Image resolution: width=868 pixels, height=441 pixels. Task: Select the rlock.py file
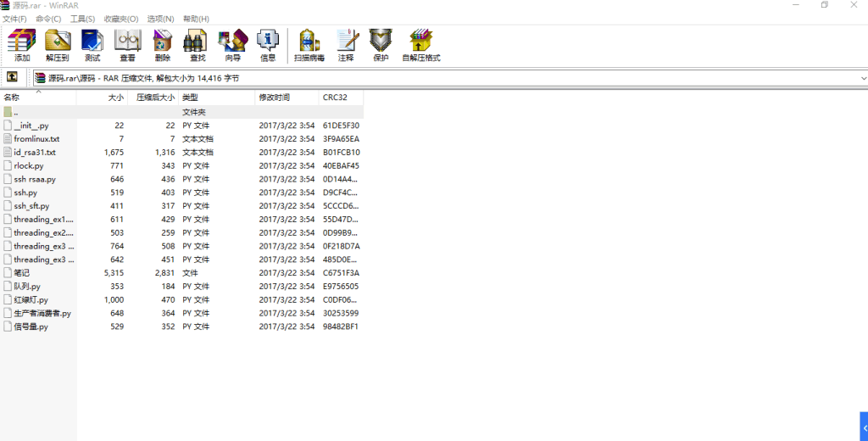point(29,165)
